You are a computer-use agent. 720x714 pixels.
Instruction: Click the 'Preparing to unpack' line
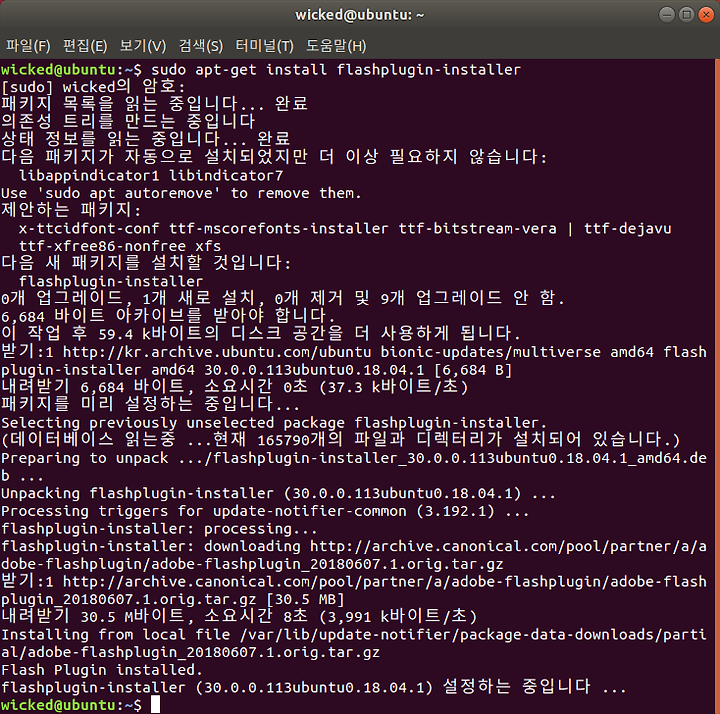pyautogui.click(x=354, y=467)
